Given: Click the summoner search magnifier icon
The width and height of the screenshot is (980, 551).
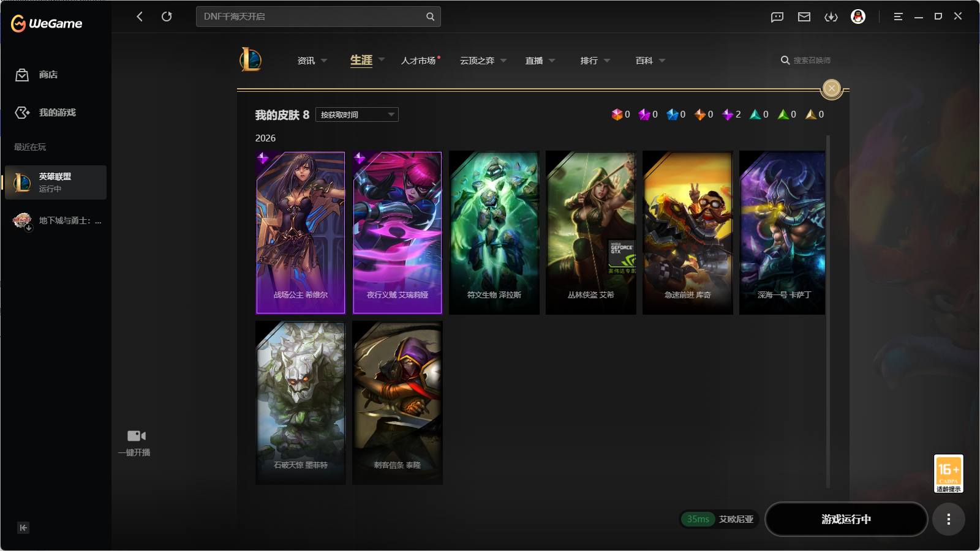Looking at the screenshot, I should 785,60.
